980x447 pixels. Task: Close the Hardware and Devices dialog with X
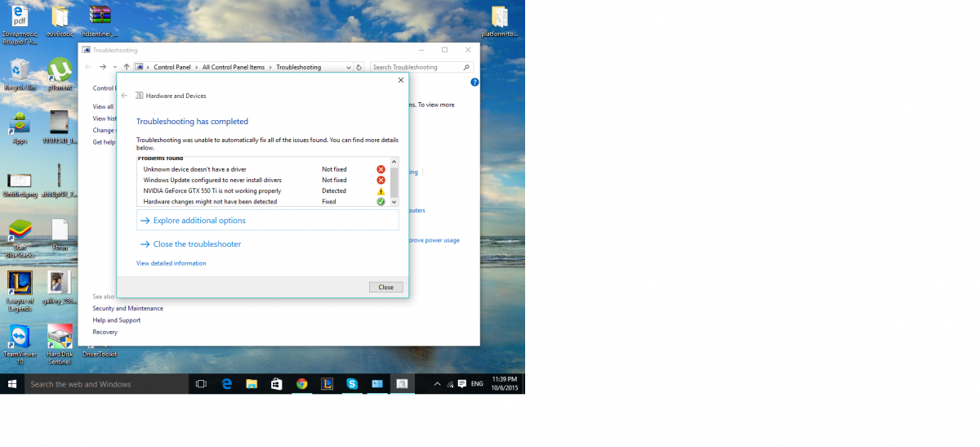tap(400, 80)
